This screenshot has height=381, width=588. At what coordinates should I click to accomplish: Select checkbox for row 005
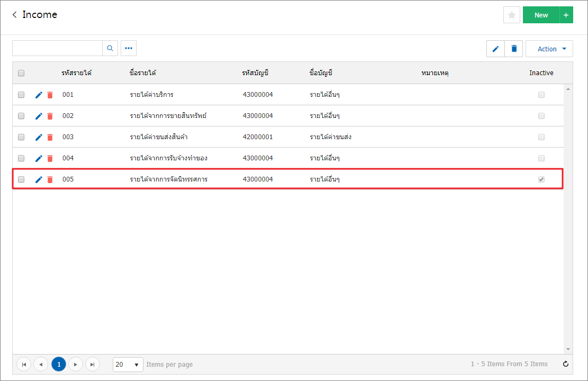[21, 179]
